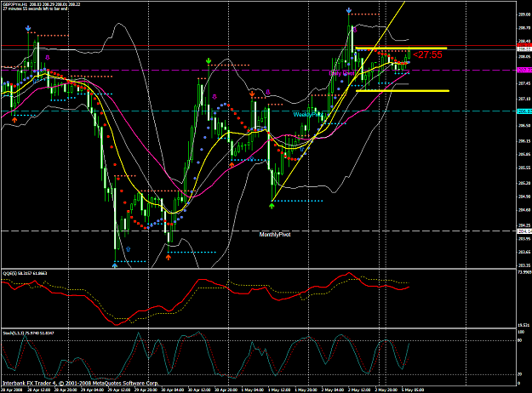Click the light-blue up arrow at the chart's lowest low

(115, 265)
